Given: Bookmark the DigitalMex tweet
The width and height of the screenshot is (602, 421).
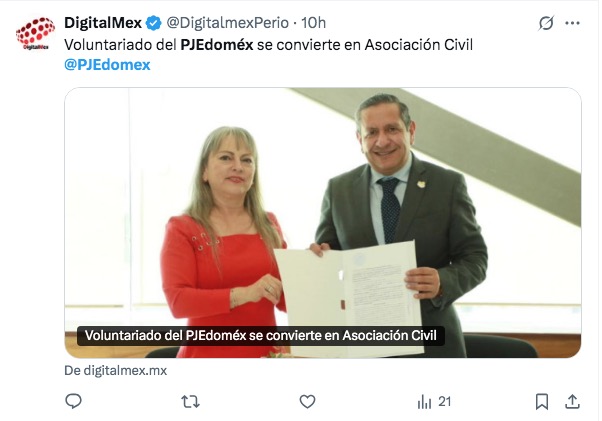Looking at the screenshot, I should (x=541, y=401).
